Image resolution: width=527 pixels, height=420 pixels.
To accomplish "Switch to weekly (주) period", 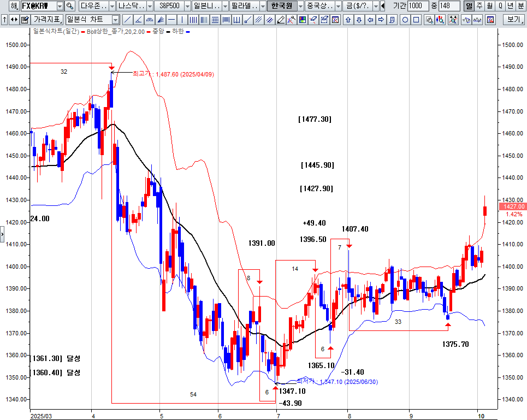I will click(x=479, y=6).
